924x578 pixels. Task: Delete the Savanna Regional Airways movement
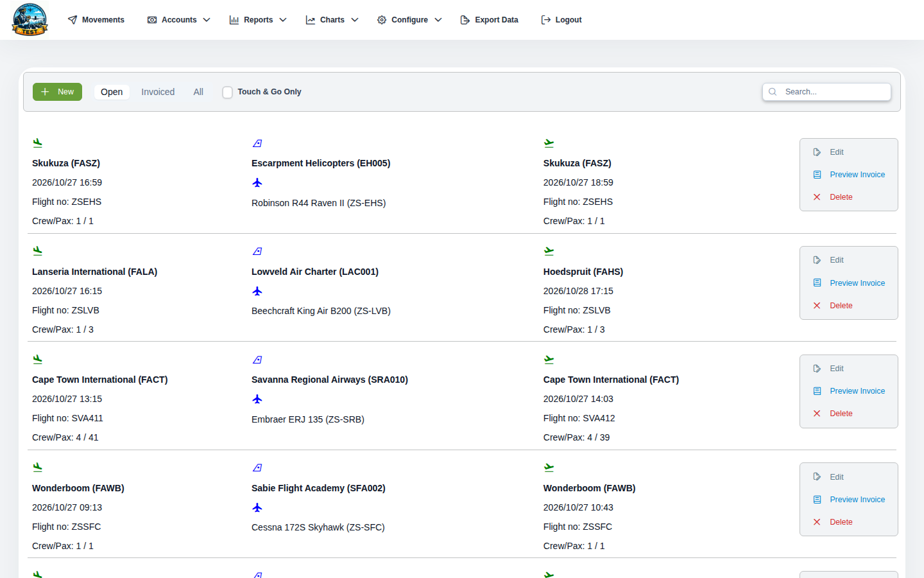[833, 414]
